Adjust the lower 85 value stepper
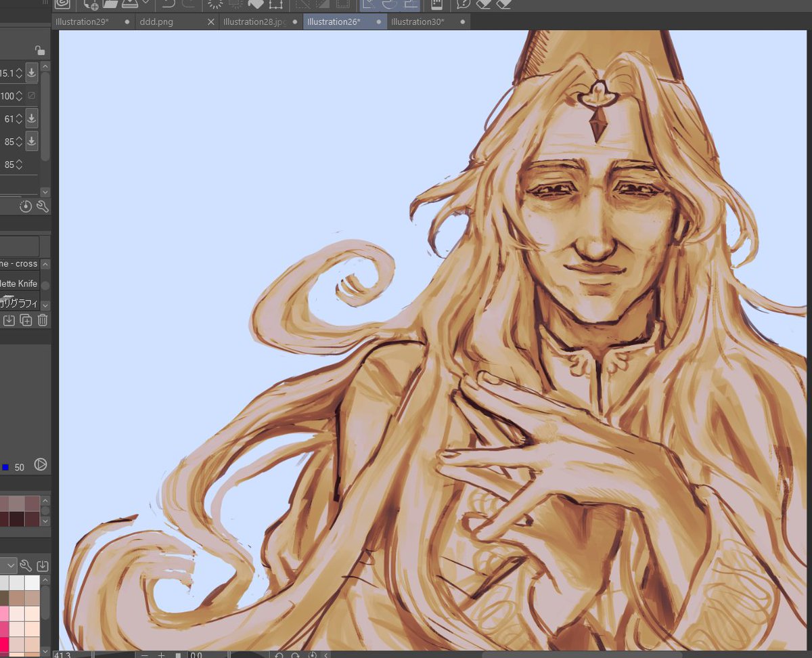The width and height of the screenshot is (812, 658). [19, 164]
